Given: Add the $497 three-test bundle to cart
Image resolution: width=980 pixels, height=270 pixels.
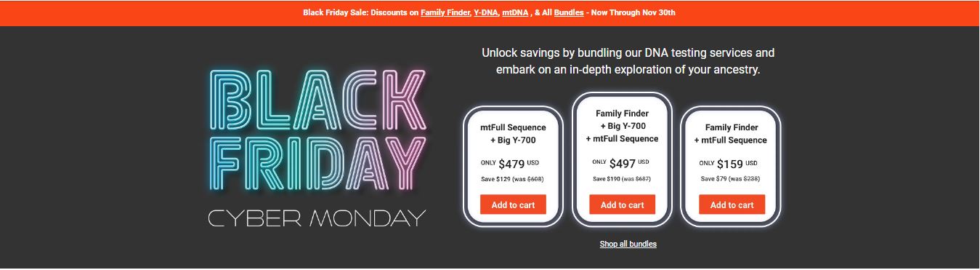Looking at the screenshot, I should (x=622, y=205).
